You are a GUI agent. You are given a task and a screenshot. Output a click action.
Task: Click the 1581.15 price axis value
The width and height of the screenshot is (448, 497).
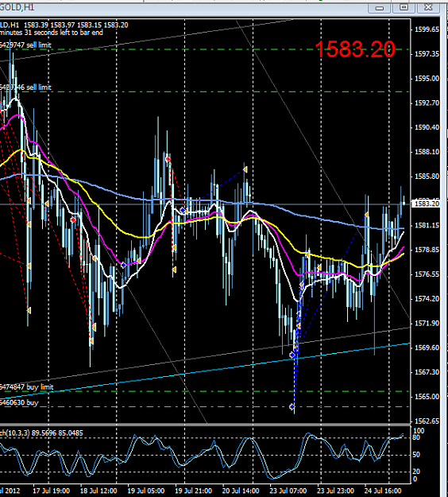click(427, 225)
